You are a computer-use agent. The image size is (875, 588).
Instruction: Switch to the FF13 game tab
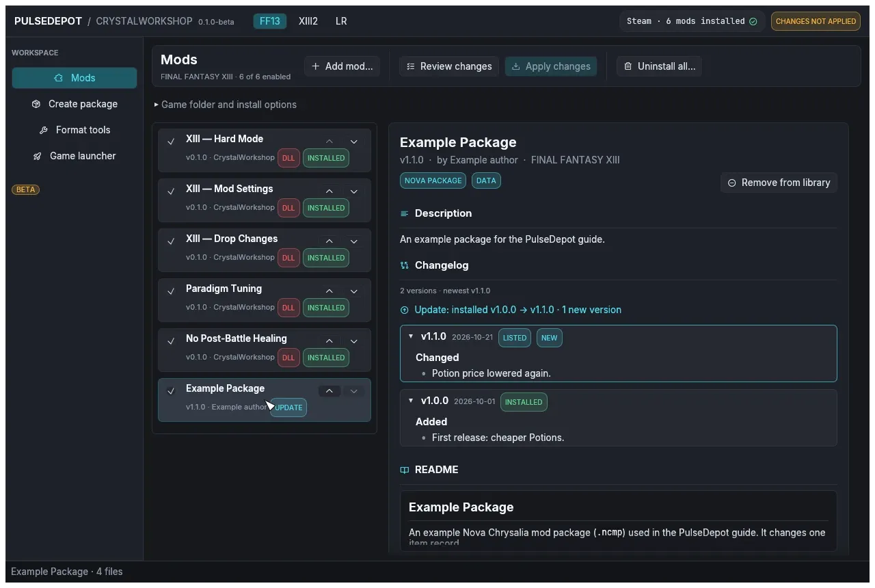(x=270, y=21)
